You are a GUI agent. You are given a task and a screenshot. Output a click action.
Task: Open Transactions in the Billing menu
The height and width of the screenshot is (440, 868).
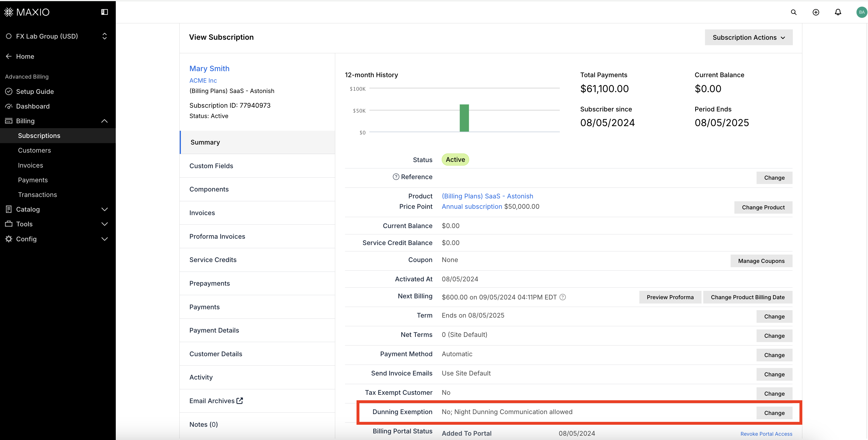[x=37, y=194]
